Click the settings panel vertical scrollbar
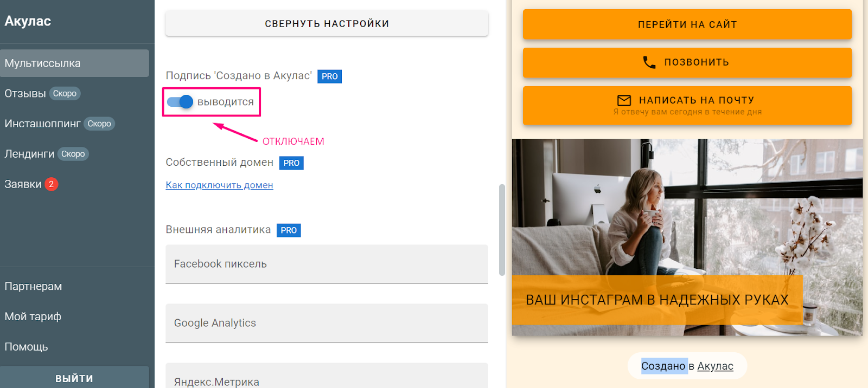Viewport: 868px width, 388px height. (x=502, y=230)
